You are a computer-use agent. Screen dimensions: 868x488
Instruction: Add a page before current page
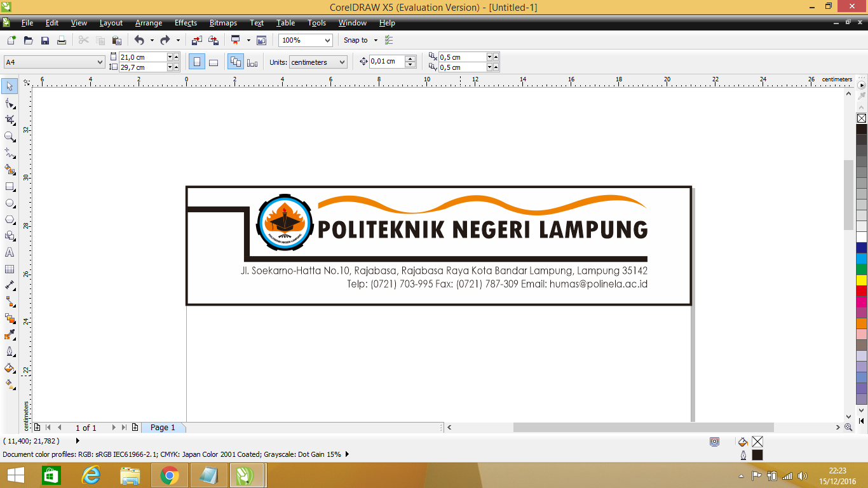pyautogui.click(x=37, y=428)
